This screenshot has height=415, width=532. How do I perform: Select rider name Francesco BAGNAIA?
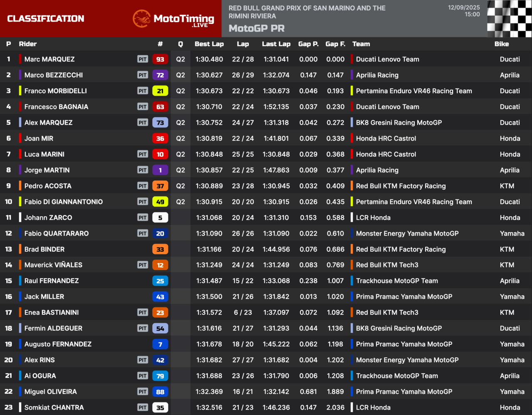(57, 107)
